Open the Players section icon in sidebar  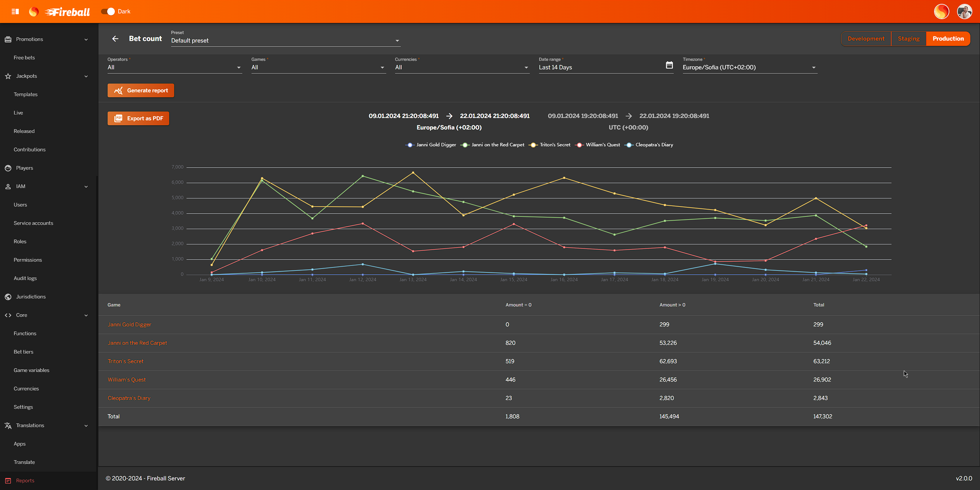[x=8, y=168]
